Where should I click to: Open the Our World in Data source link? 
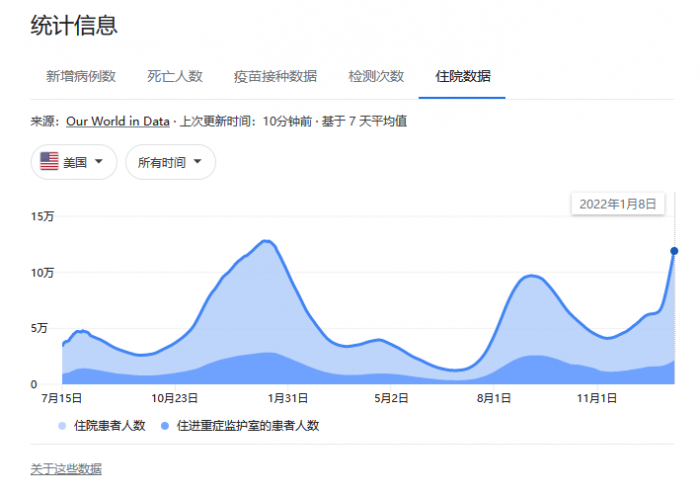(x=118, y=121)
